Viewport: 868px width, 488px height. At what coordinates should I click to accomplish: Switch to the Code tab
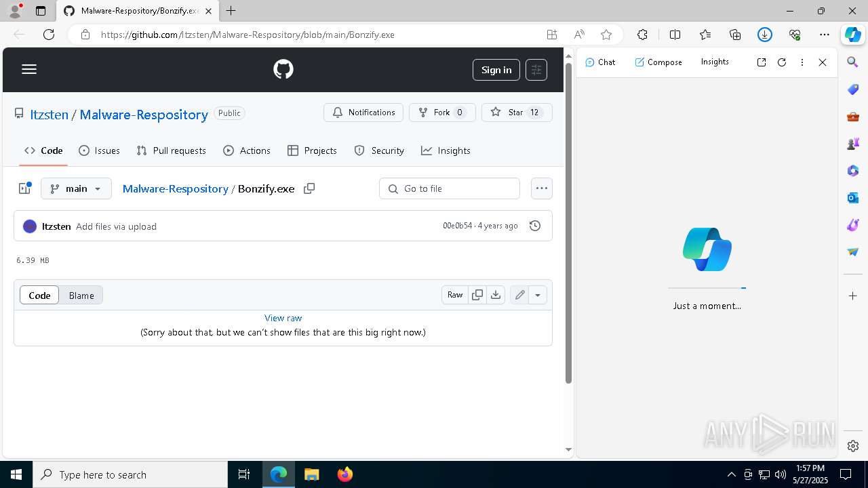[43, 150]
